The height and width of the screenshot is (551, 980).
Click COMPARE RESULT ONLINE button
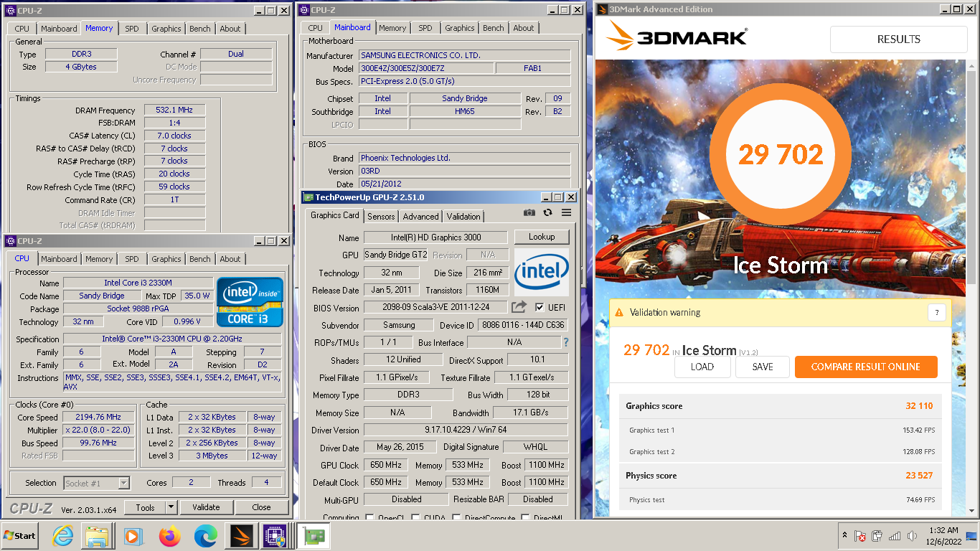click(866, 367)
